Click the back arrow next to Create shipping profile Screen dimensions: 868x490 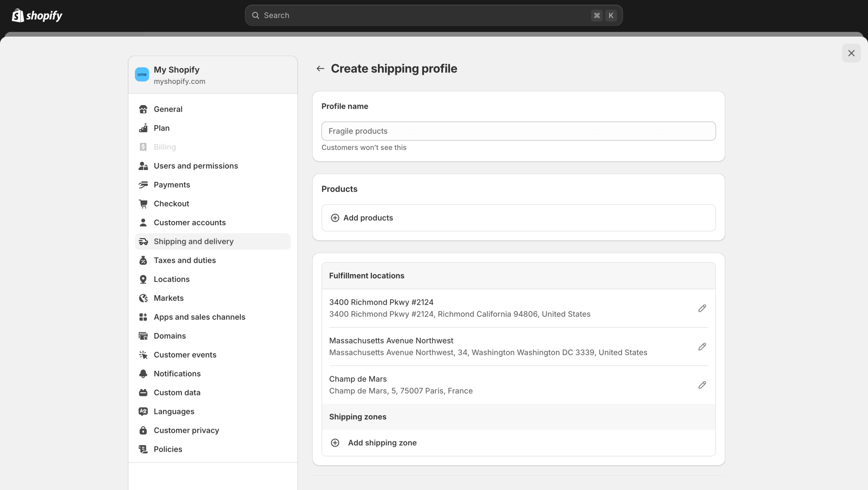[x=320, y=68]
